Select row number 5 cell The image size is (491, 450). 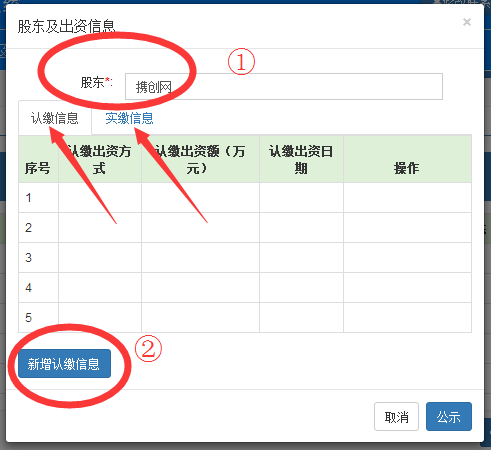38,317
